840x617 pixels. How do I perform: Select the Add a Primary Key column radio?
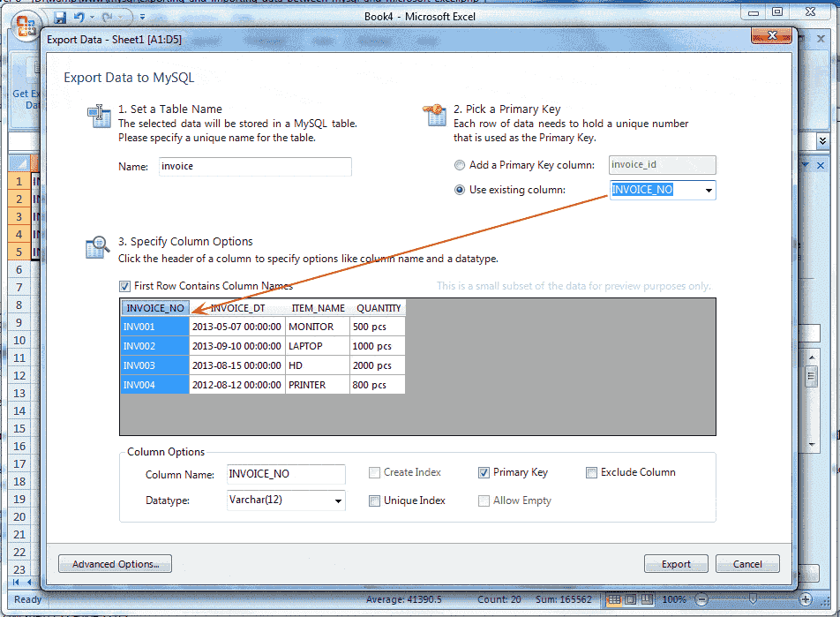pos(460,165)
